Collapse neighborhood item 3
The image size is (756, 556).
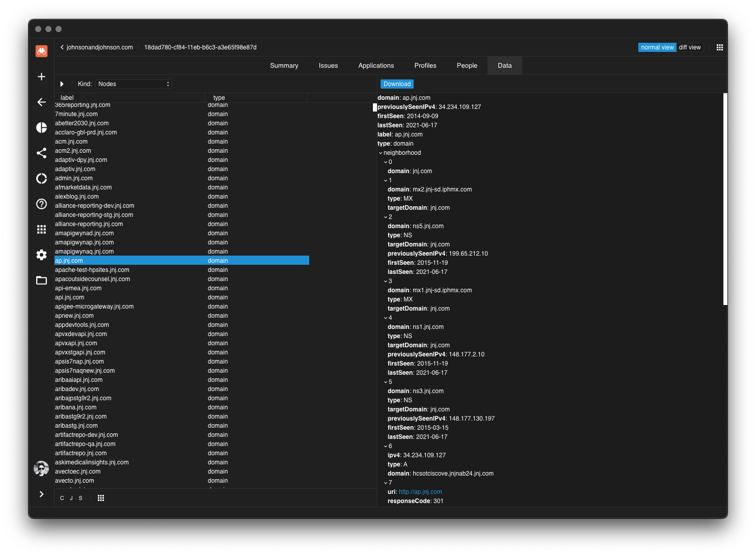point(386,281)
